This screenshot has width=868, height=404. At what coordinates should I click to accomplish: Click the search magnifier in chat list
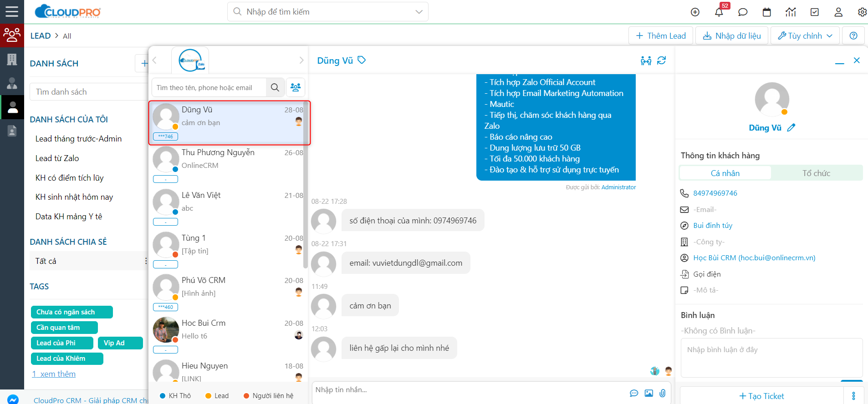tap(275, 87)
